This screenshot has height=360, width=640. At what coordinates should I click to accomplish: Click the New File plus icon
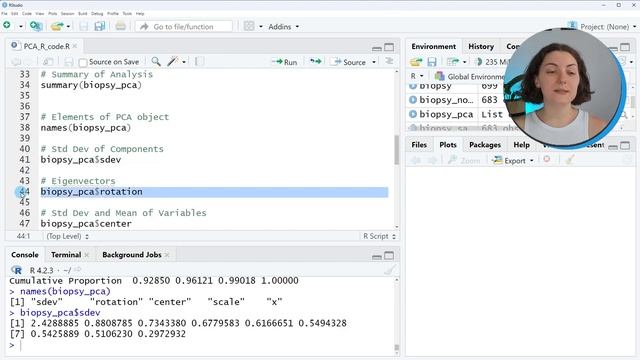(x=7, y=26)
